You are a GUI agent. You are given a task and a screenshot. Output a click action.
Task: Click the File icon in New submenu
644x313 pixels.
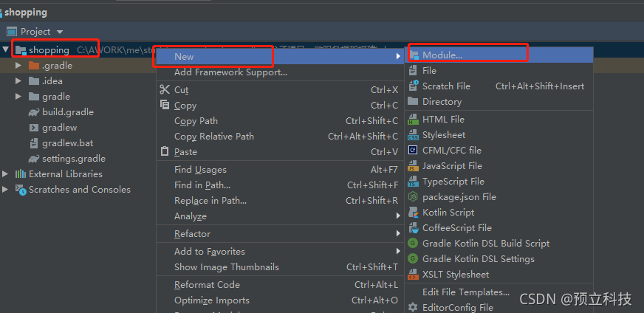[413, 71]
